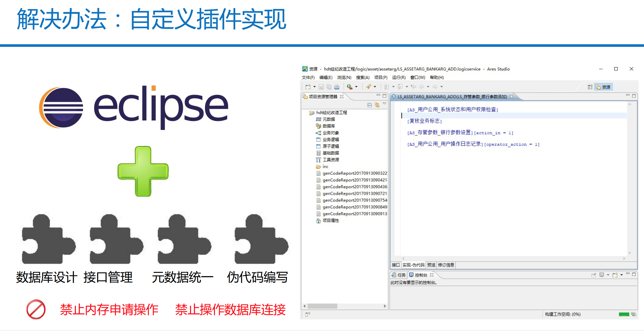Open the 搜索(A) menu
This screenshot has height=331, width=644.
(363, 77)
